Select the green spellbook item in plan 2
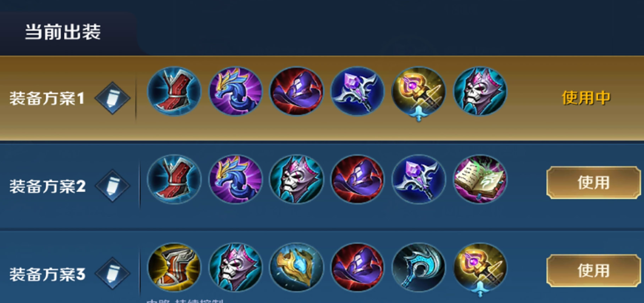 coord(480,179)
